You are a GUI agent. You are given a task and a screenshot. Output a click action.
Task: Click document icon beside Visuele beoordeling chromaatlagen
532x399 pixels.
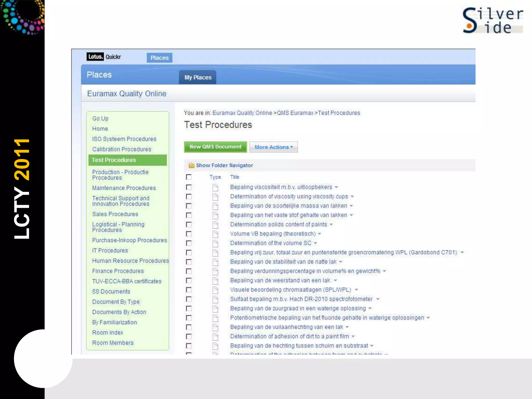click(x=215, y=290)
